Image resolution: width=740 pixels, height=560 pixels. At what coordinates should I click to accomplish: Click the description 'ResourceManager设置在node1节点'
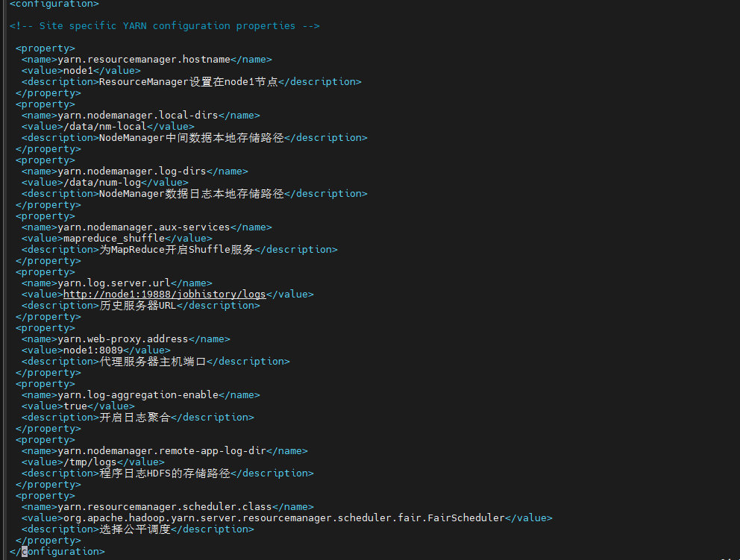(188, 81)
